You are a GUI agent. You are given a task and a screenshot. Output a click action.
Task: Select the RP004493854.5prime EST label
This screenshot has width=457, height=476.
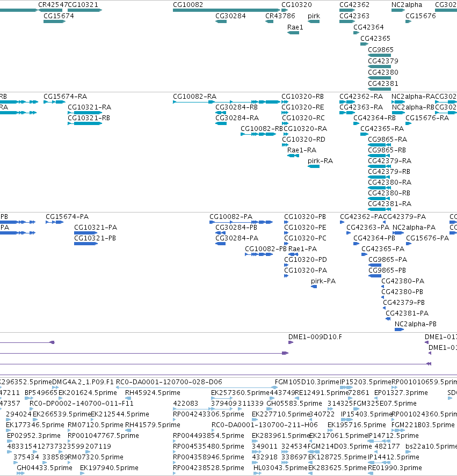[x=208, y=436]
